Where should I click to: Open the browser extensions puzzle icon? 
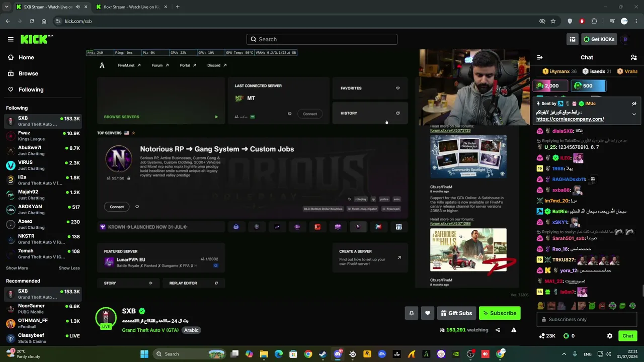coord(594,21)
